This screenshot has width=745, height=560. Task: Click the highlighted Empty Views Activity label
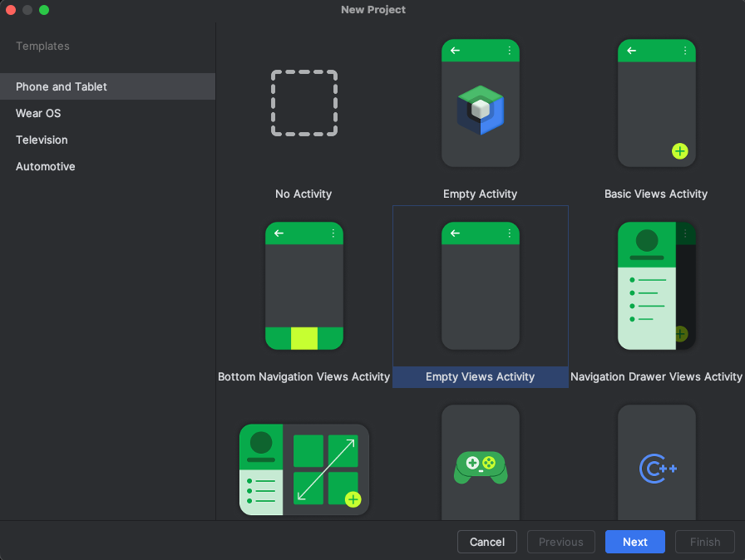tap(481, 377)
